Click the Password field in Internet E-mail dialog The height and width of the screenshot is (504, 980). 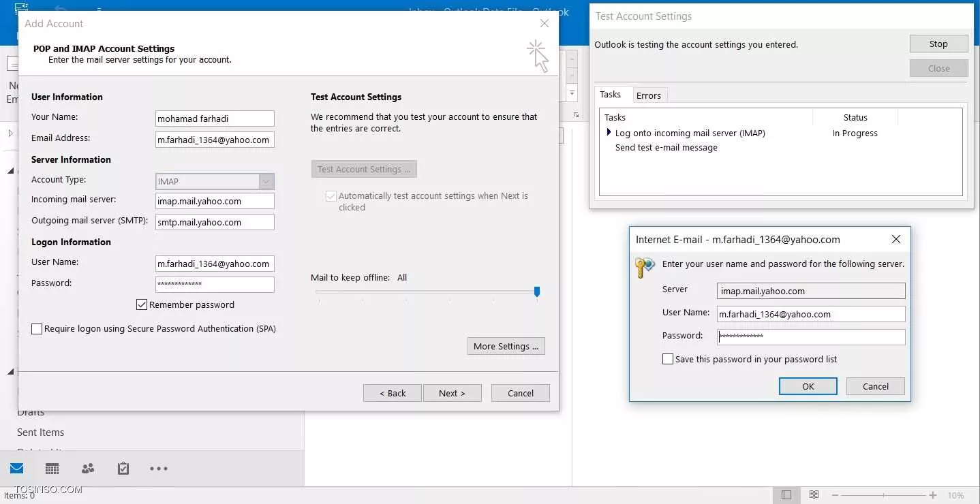click(811, 336)
